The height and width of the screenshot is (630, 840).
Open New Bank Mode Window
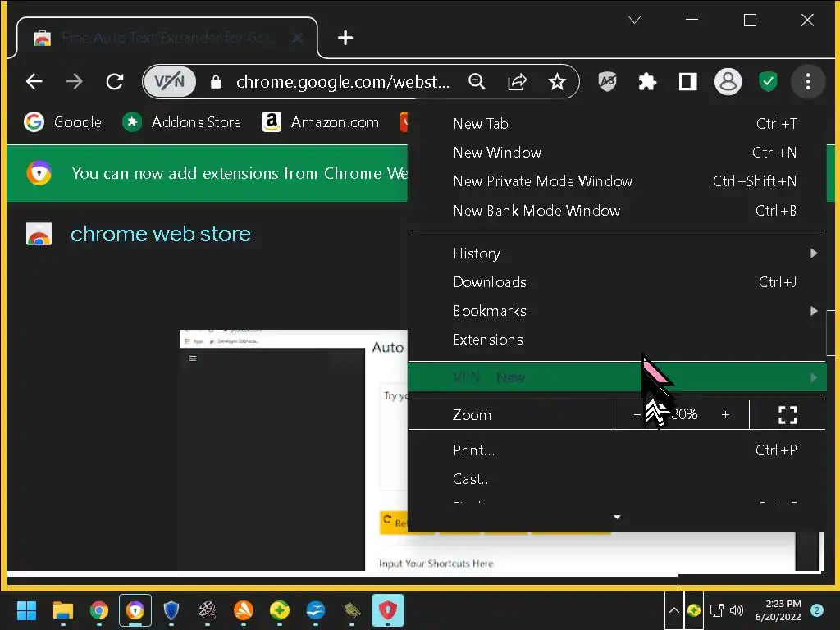pyautogui.click(x=617, y=211)
